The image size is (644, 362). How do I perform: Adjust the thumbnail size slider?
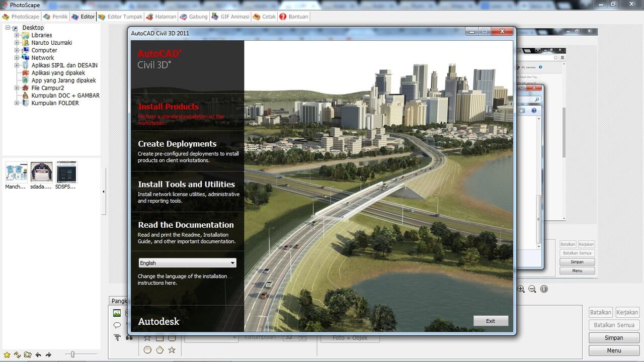click(x=72, y=354)
